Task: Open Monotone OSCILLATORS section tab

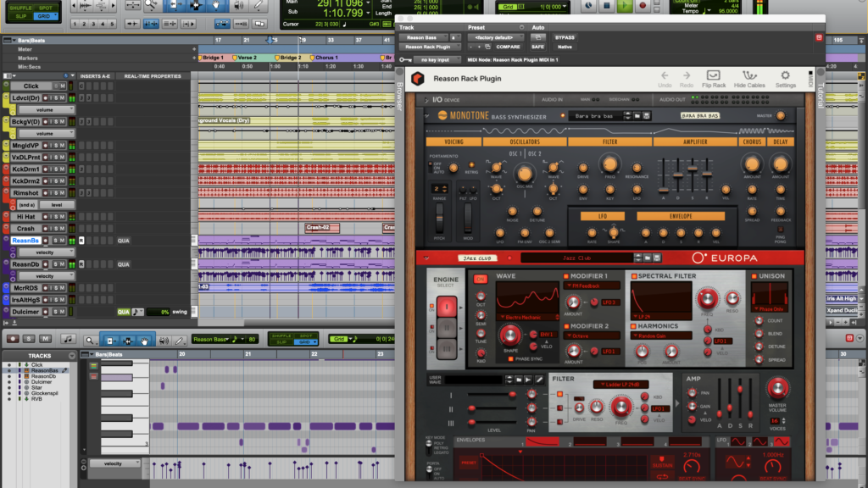Action: point(524,142)
